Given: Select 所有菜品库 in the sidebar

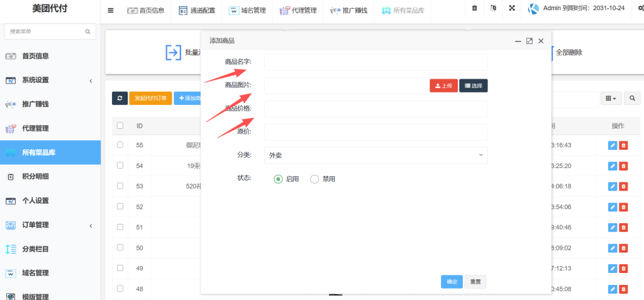Looking at the screenshot, I should point(50,152).
